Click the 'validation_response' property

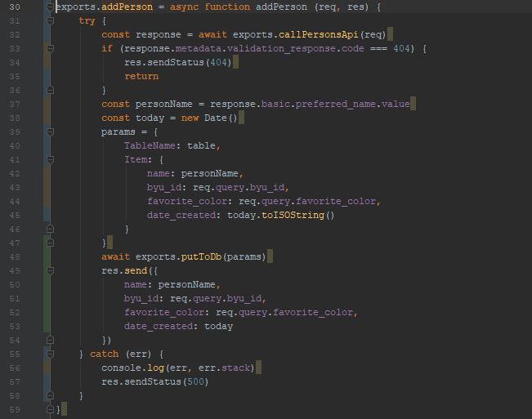click(281, 48)
